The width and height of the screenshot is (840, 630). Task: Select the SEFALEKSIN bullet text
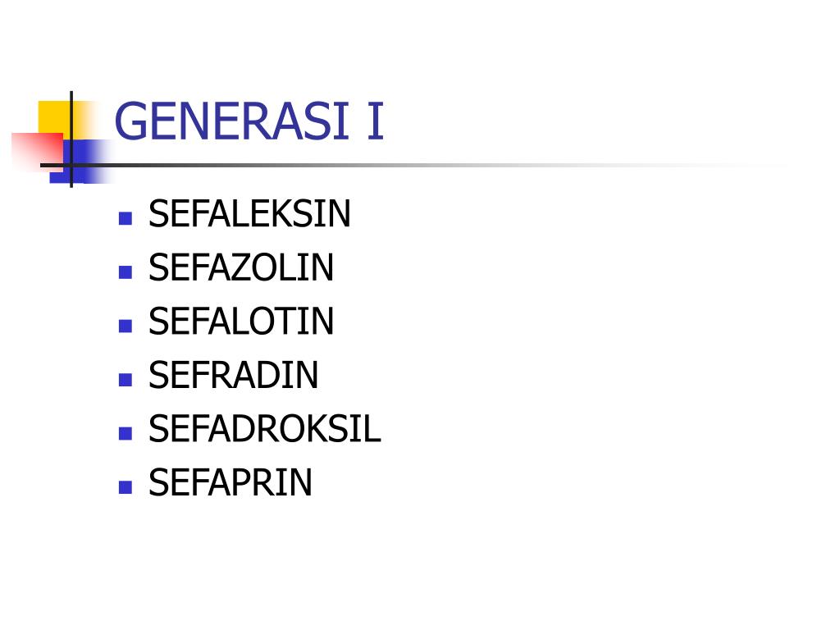click(x=249, y=214)
